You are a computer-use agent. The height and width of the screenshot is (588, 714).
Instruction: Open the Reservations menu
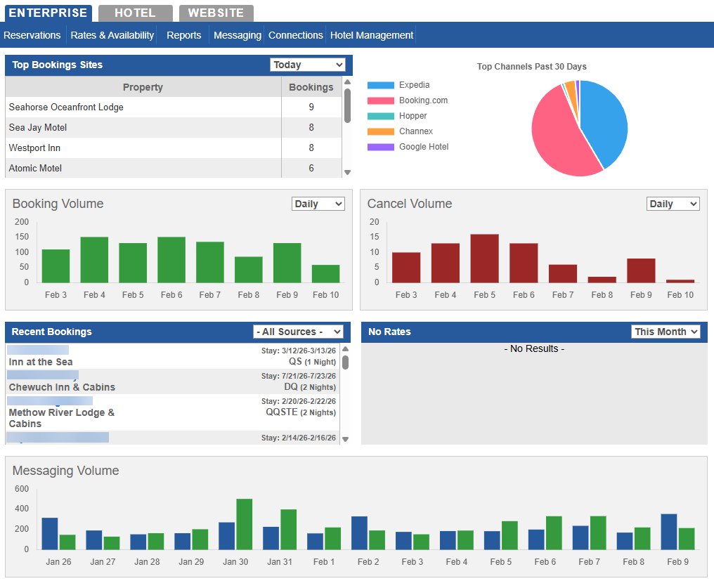[x=32, y=35]
